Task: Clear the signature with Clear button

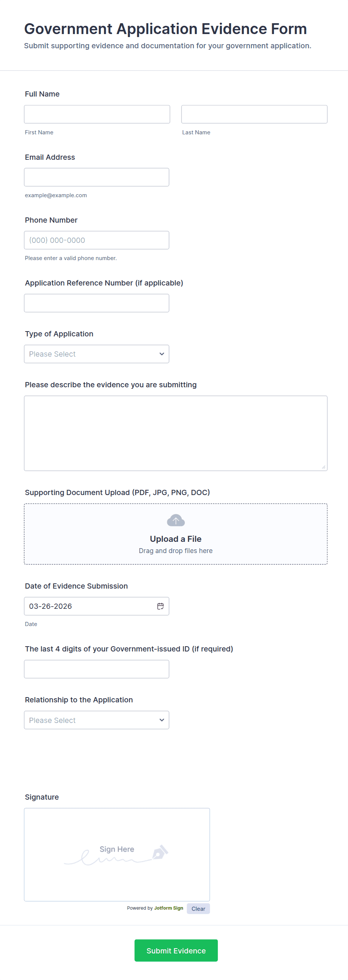Action: pos(198,909)
